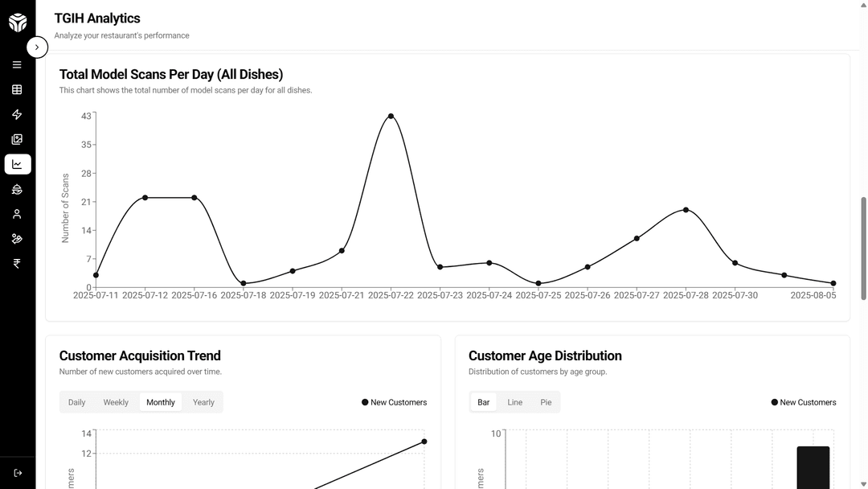Toggle New Customers legend in acquisition chart
Image resolution: width=868 pixels, height=489 pixels.
395,402
